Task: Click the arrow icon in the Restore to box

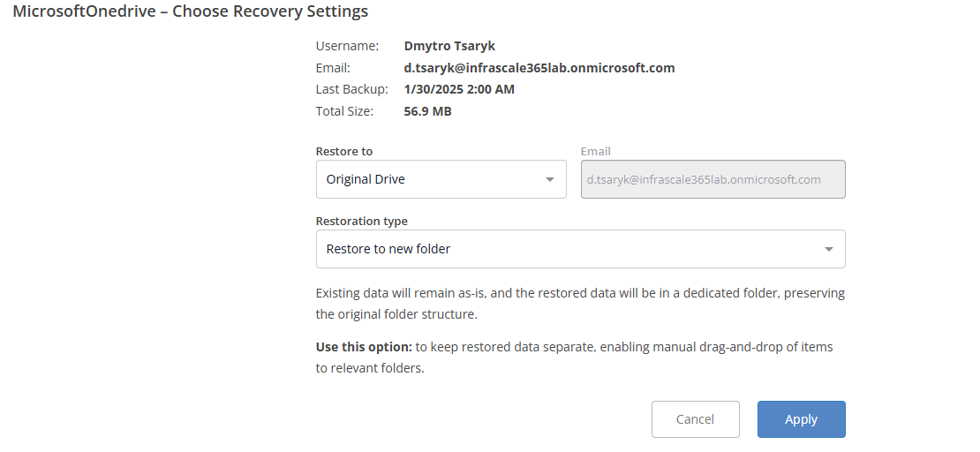Action: point(550,179)
